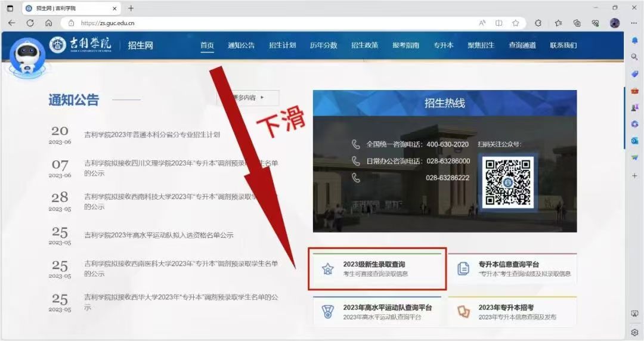Open the 招生计划 navigation menu
Image resolution: width=644 pixels, height=341 pixels.
pyautogui.click(x=283, y=45)
